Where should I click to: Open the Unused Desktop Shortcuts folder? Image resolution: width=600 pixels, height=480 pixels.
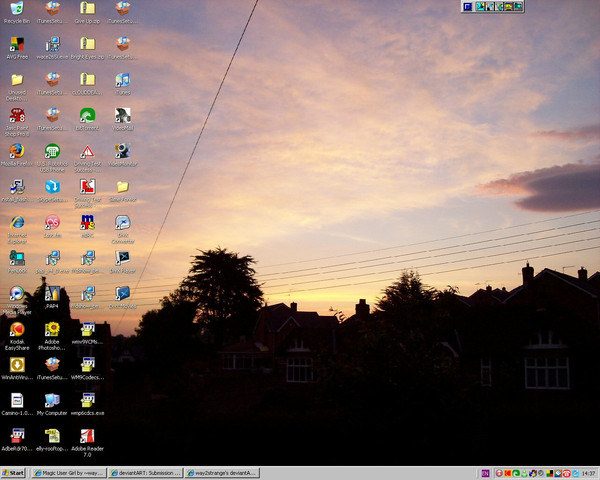[17, 80]
